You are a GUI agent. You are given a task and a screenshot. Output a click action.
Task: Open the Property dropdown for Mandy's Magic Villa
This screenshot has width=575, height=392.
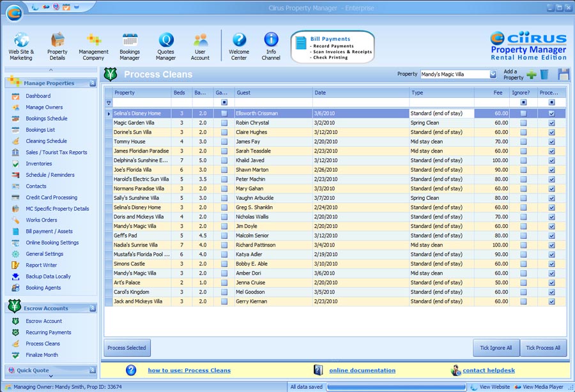[x=493, y=74]
